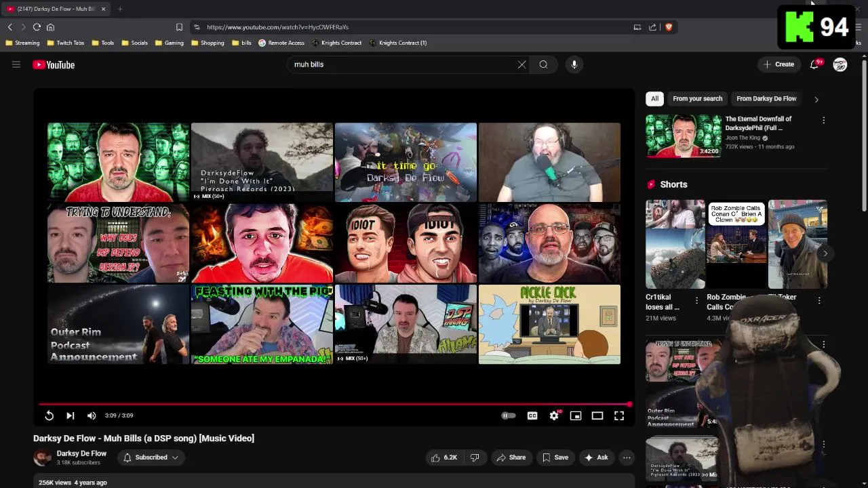Enable the miniplayer
The image size is (868, 488).
(576, 415)
